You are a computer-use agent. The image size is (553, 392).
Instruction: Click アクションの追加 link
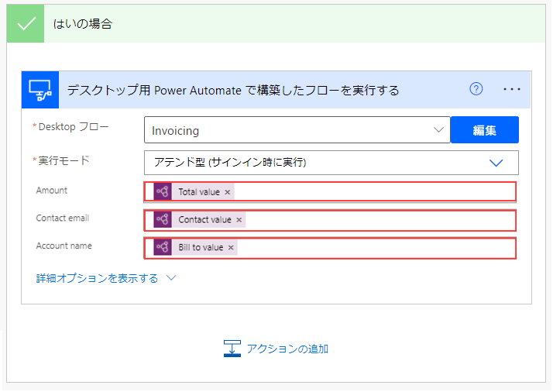coord(287,349)
